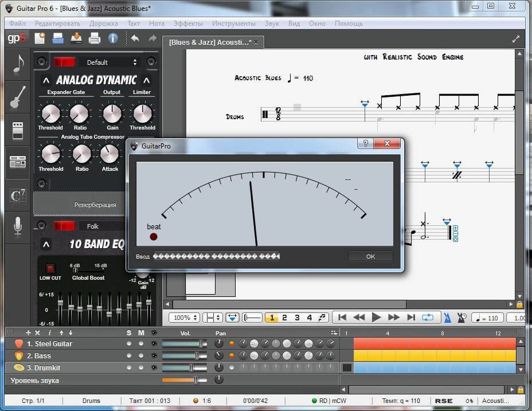Mute the Steel Guitar track
The width and height of the screenshot is (532, 411).
(141, 344)
